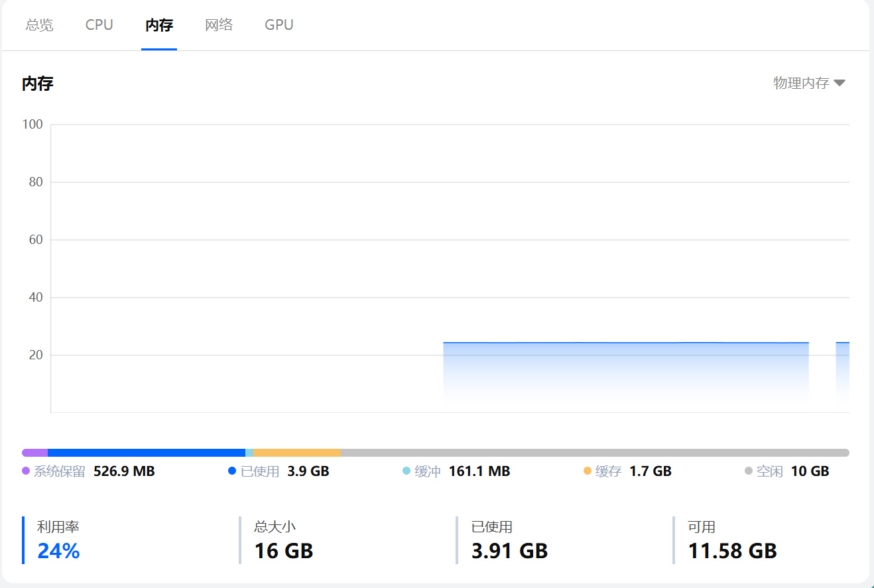This screenshot has width=874, height=588.
Task: Click the gray free segment of the memory bar
Action: [x=594, y=453]
